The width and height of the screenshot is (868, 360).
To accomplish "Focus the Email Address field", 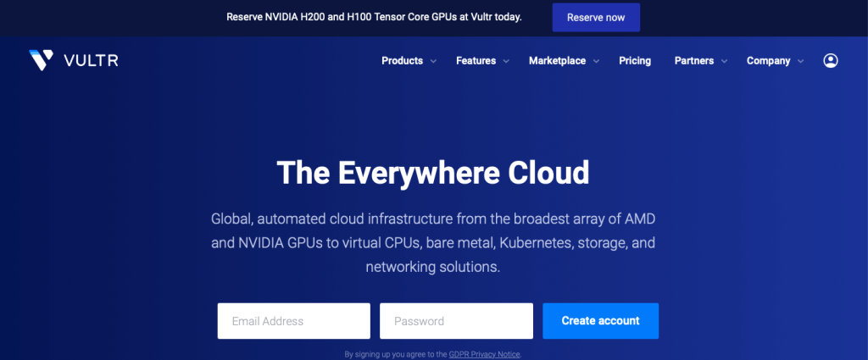I will pyautogui.click(x=294, y=321).
